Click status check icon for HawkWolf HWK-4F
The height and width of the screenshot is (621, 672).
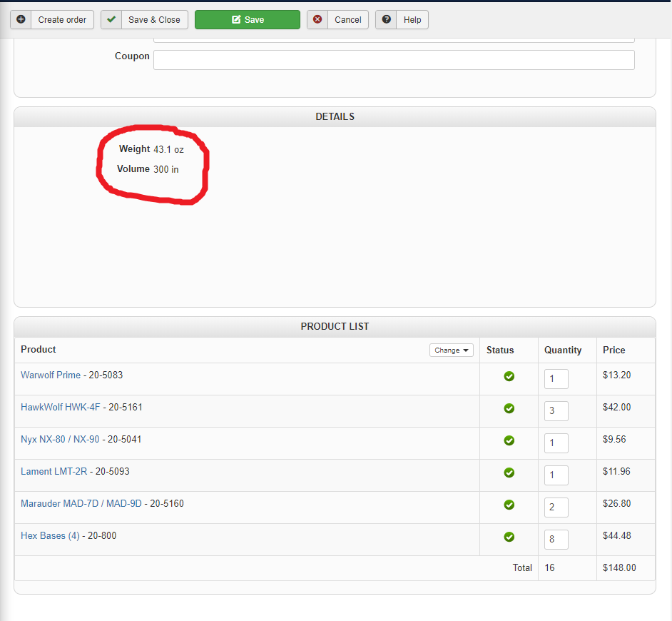[x=509, y=408]
